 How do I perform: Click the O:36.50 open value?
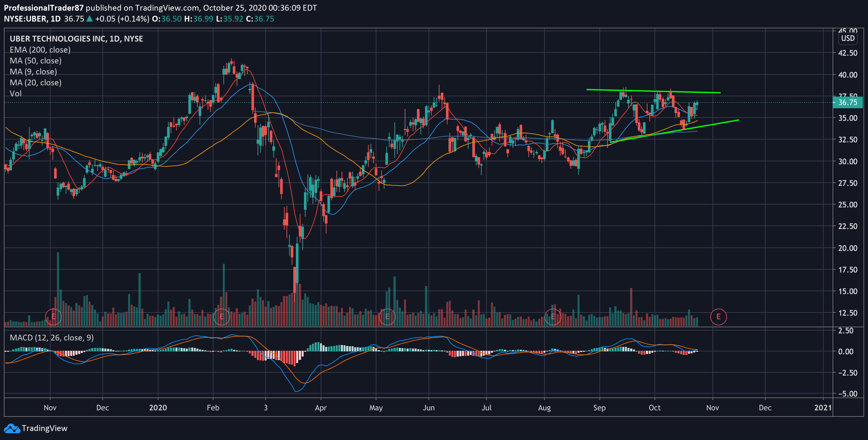[166, 19]
